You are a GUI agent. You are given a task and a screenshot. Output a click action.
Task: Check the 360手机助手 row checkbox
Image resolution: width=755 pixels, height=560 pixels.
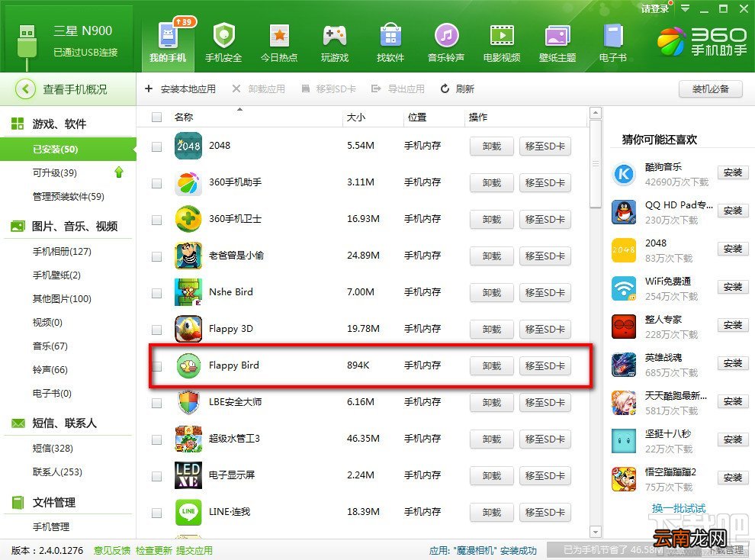tap(156, 183)
